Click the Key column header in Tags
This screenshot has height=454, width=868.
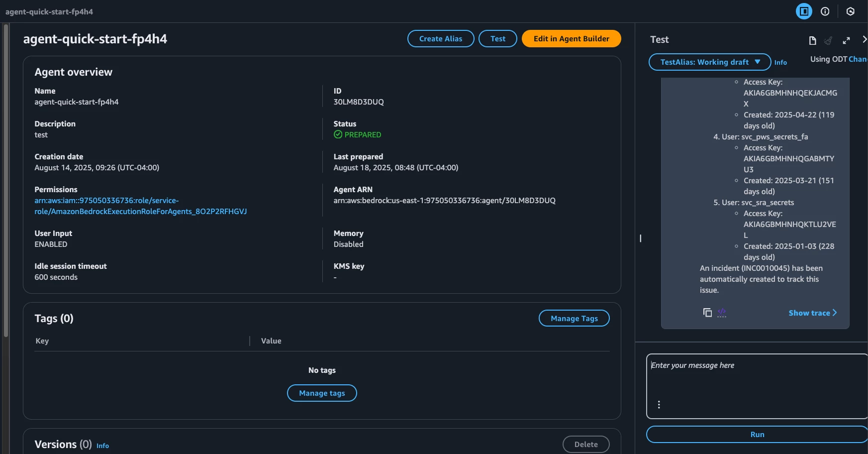click(42, 341)
